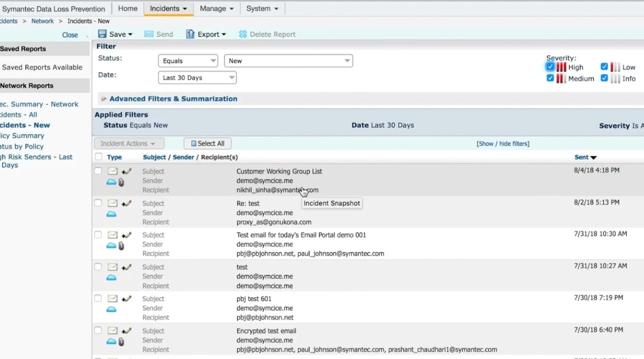644x359 pixels.
Task: Uncheck the Info severity checkbox
Action: pos(604,78)
